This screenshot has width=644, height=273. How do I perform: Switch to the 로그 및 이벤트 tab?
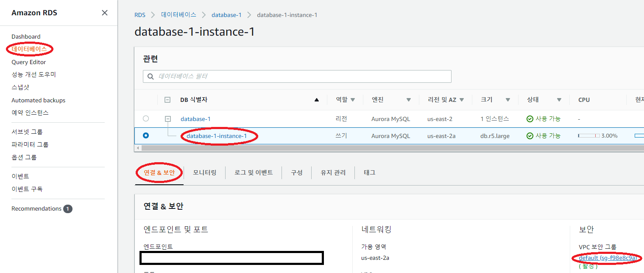click(x=254, y=172)
